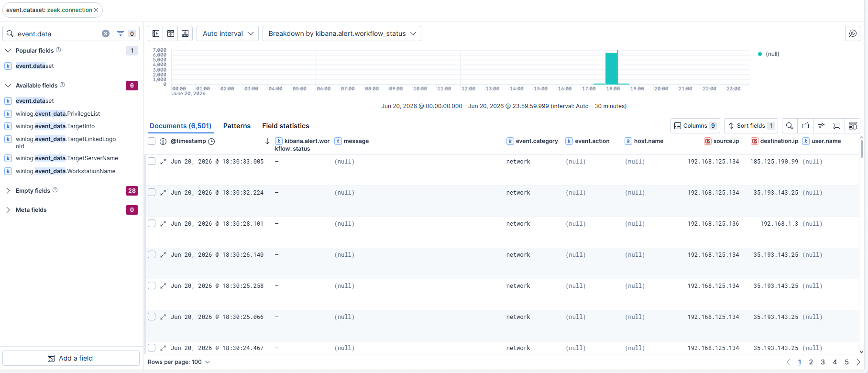868x373 pixels.
Task: Toggle the (null) legend series
Action: (769, 54)
